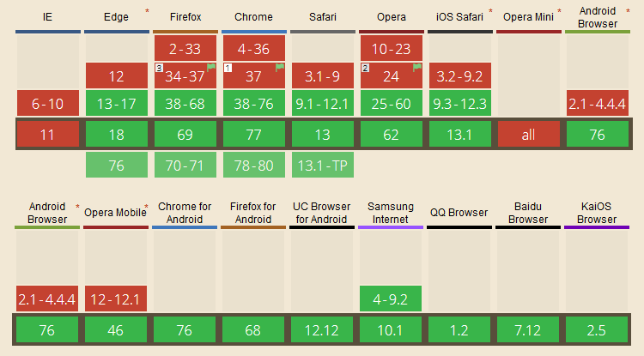Click the Samsung Internet browser heading
The image size is (644, 356).
(392, 212)
